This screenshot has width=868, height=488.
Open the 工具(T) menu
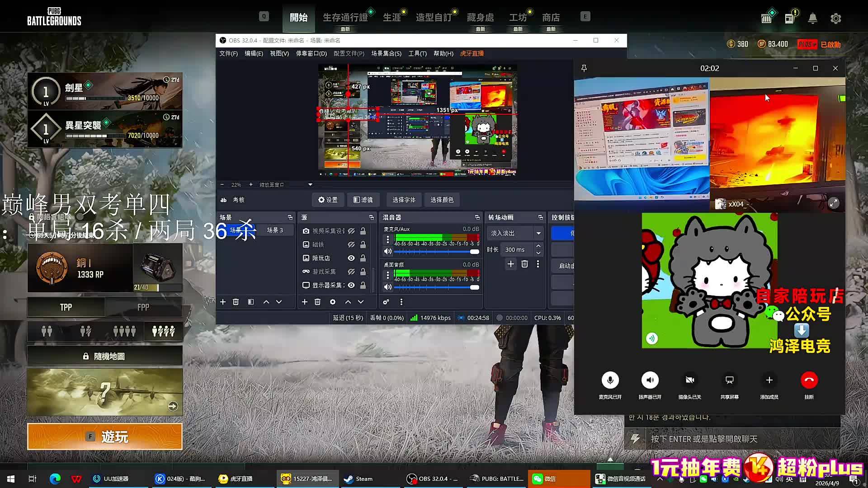point(417,53)
